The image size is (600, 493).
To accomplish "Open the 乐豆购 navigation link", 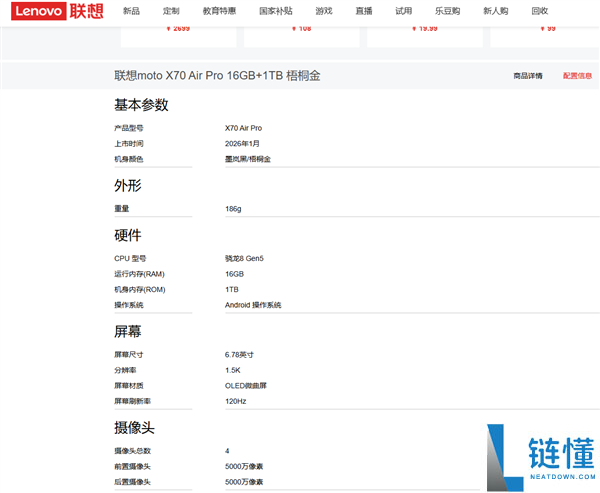I will [447, 11].
